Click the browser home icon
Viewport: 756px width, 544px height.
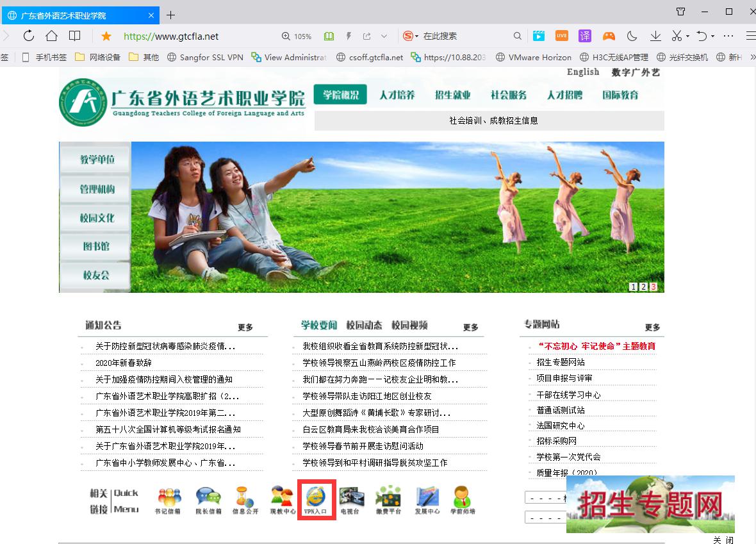[x=52, y=36]
